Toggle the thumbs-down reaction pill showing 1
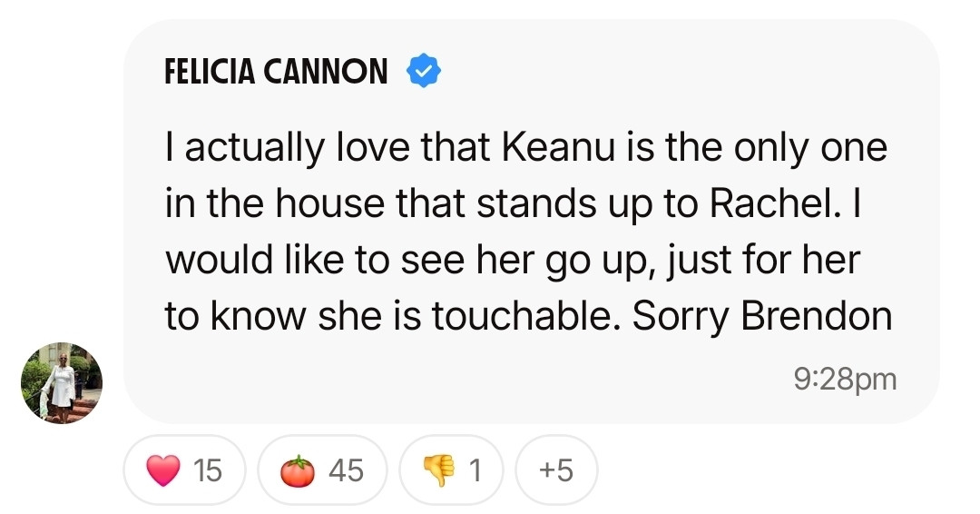The image size is (980, 514). pyautogui.click(x=451, y=470)
